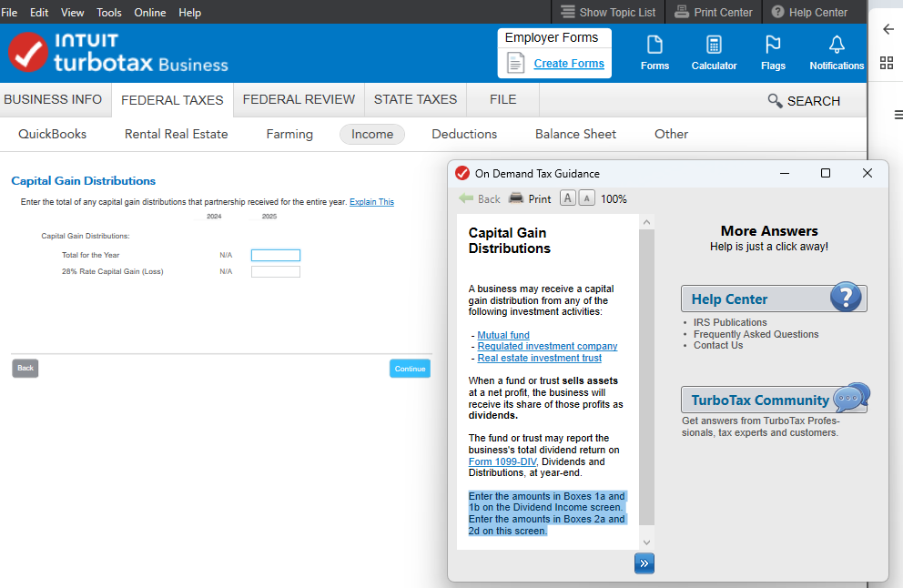Open the Edit menu
The height and width of the screenshot is (588, 903).
pyautogui.click(x=39, y=12)
